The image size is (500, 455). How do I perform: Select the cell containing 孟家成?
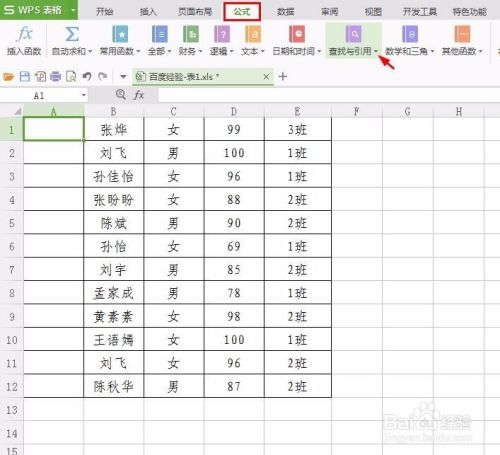(114, 293)
